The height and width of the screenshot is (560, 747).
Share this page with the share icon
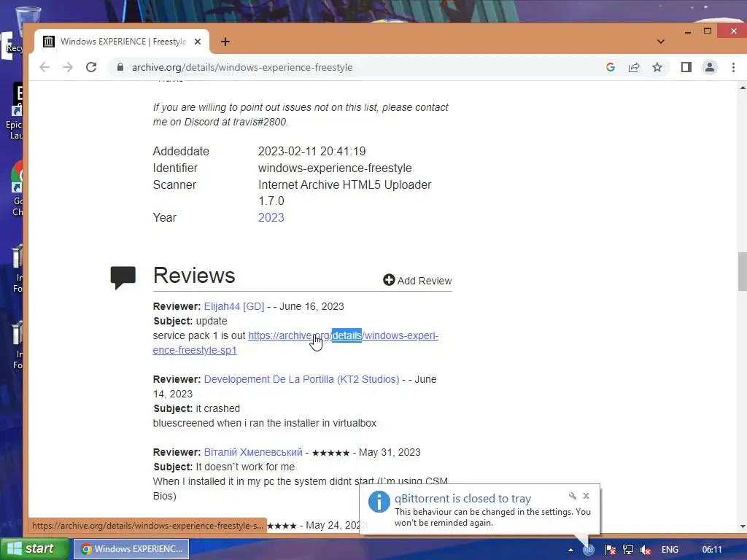click(x=634, y=67)
